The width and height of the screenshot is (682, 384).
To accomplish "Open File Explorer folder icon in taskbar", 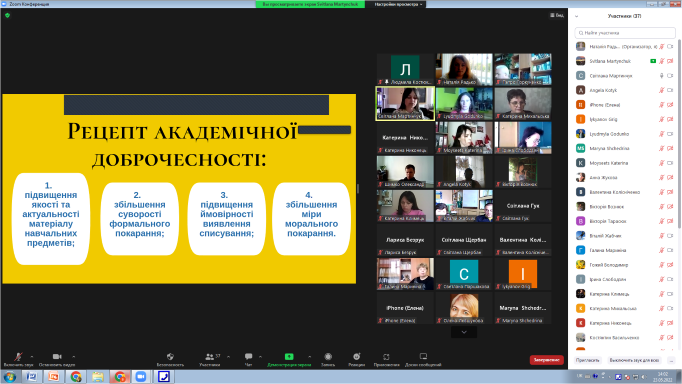I will 98,377.
